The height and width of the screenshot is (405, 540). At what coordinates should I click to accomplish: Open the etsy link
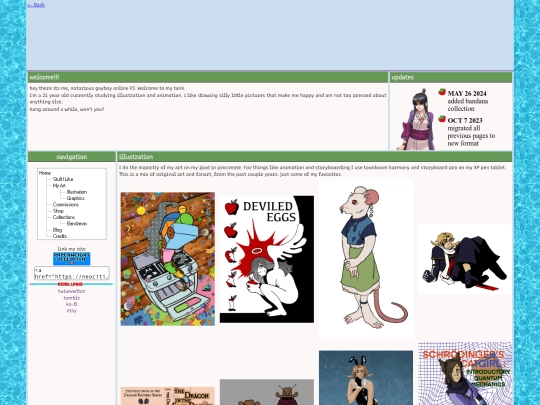(72, 311)
